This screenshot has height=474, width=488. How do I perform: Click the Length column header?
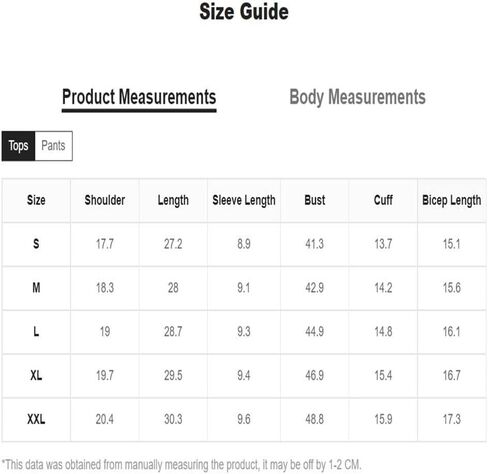[173, 200]
